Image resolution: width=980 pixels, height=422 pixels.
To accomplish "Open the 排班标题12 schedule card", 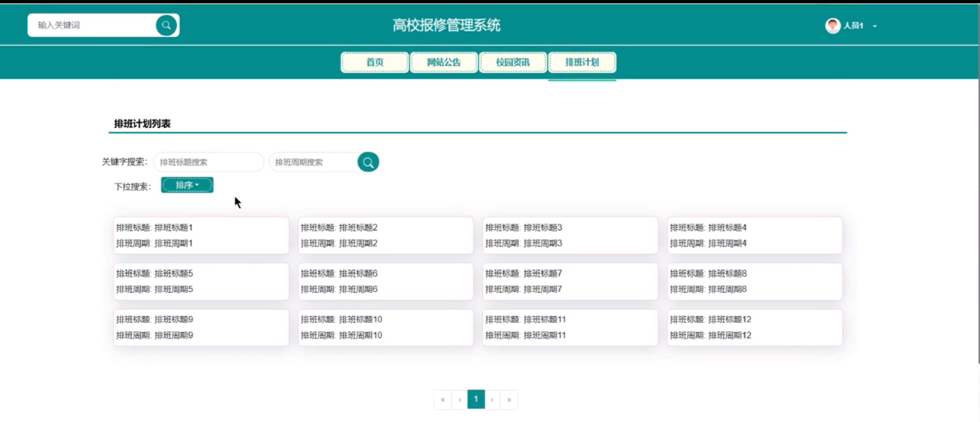I will 755,327.
